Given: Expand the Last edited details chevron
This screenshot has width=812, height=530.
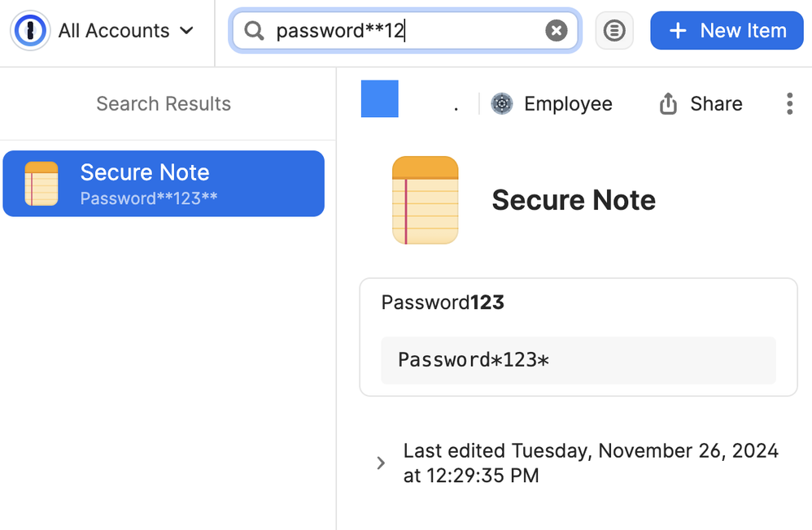Looking at the screenshot, I should tap(381, 463).
